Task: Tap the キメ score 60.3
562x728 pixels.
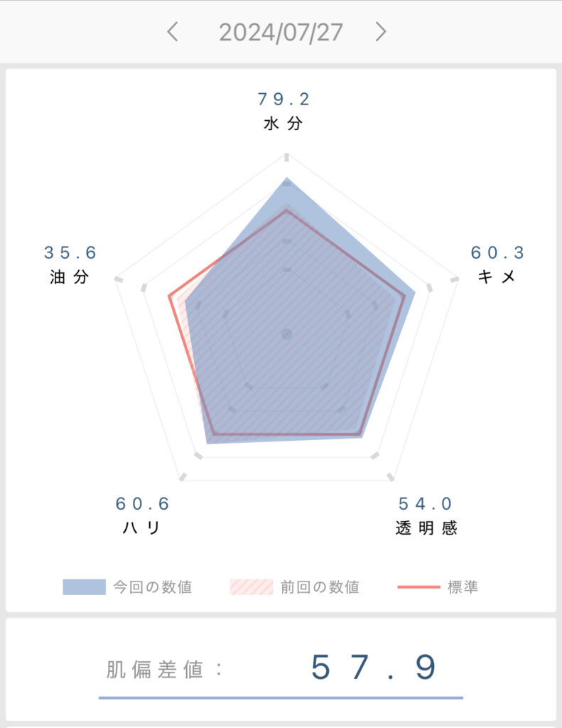Action: coord(497,252)
